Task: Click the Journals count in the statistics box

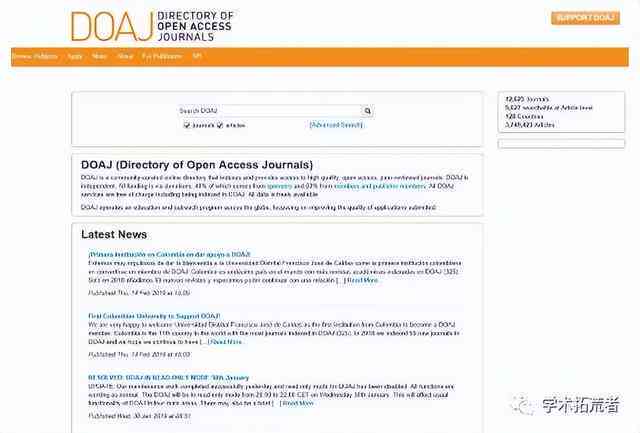Action: pos(527,99)
